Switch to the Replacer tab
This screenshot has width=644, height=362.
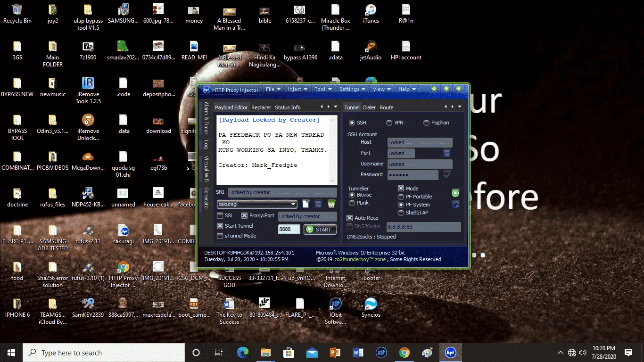(x=261, y=107)
